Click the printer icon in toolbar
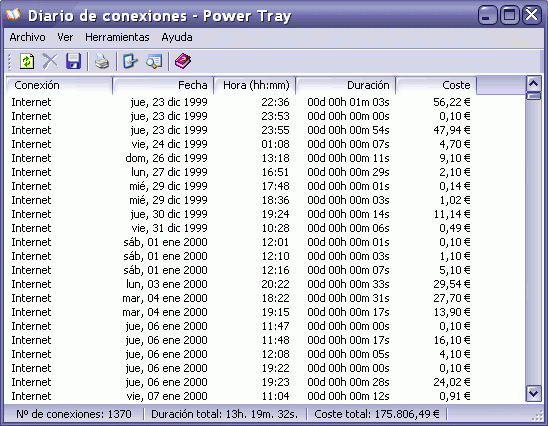 coord(102,62)
